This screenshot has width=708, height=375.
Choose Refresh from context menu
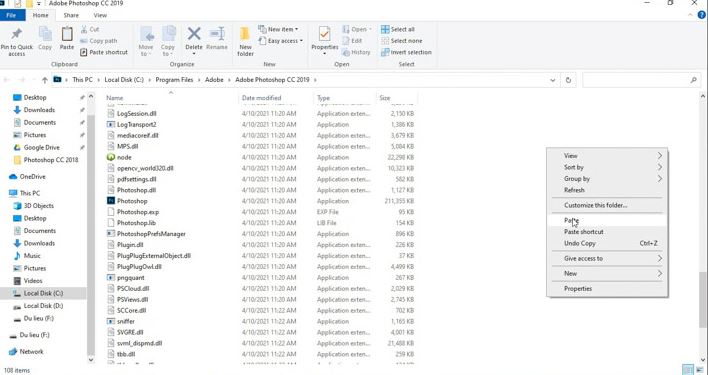point(607,190)
